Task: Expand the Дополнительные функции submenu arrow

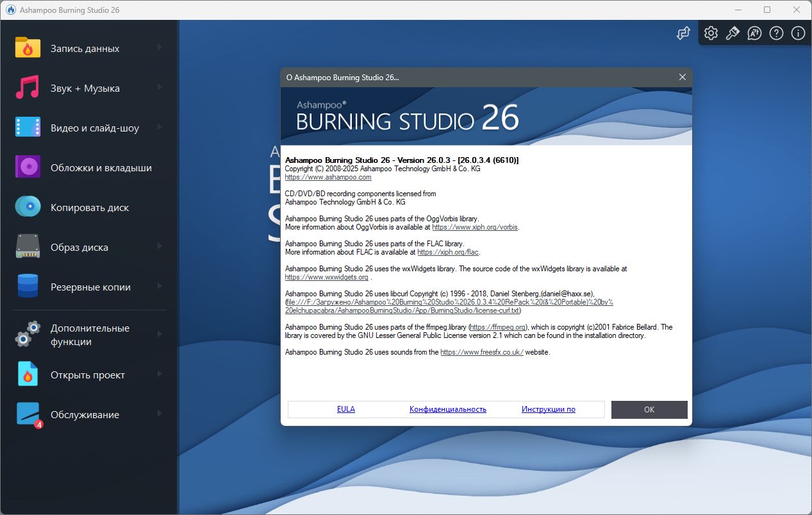Action: [x=160, y=334]
